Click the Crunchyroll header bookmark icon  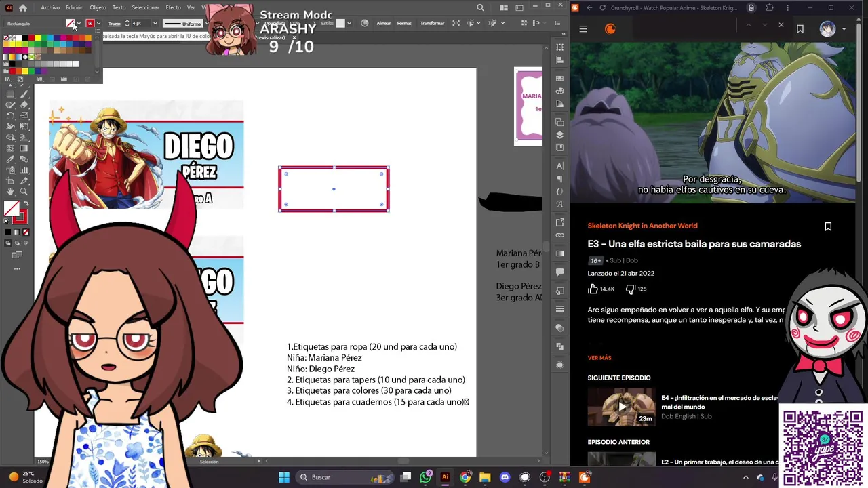800,29
